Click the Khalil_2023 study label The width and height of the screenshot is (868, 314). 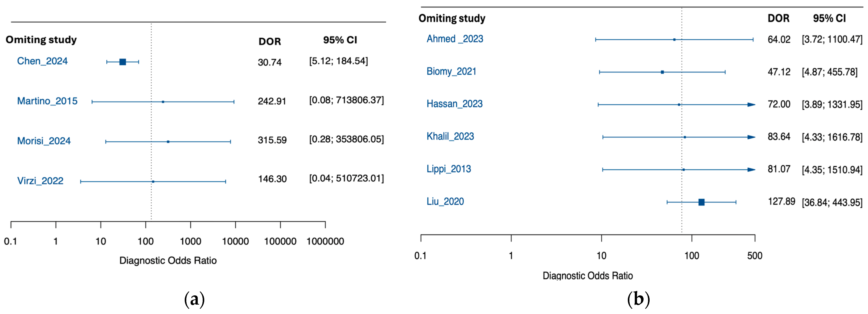450,136
